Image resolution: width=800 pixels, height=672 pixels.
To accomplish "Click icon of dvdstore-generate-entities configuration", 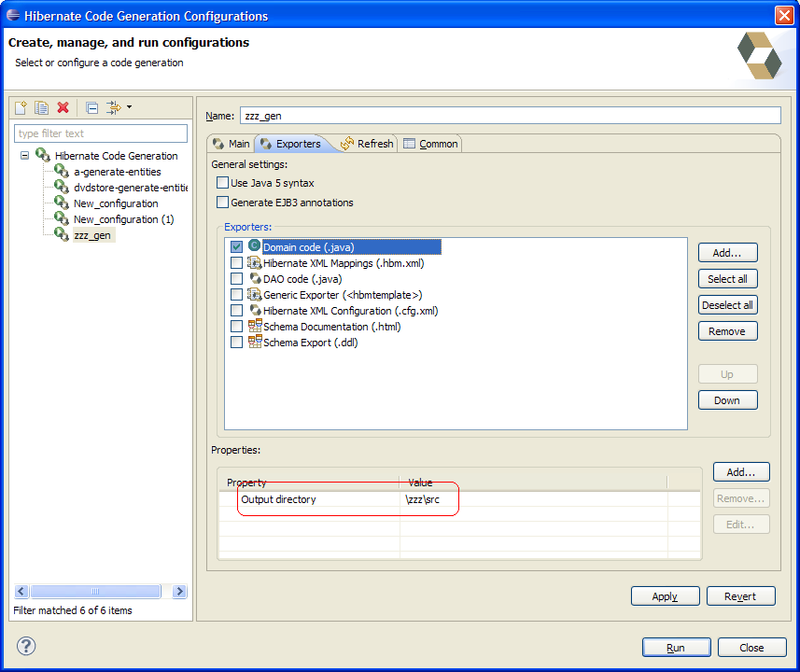I will (62, 187).
